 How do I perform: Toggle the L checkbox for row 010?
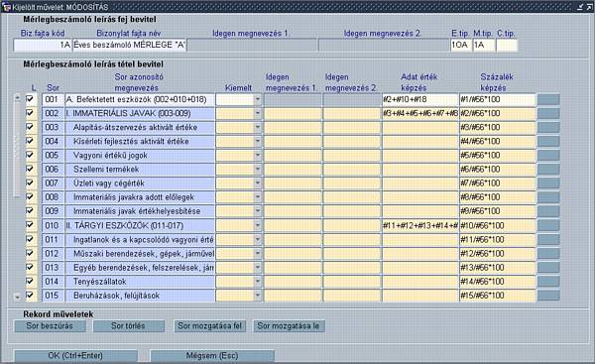30,225
